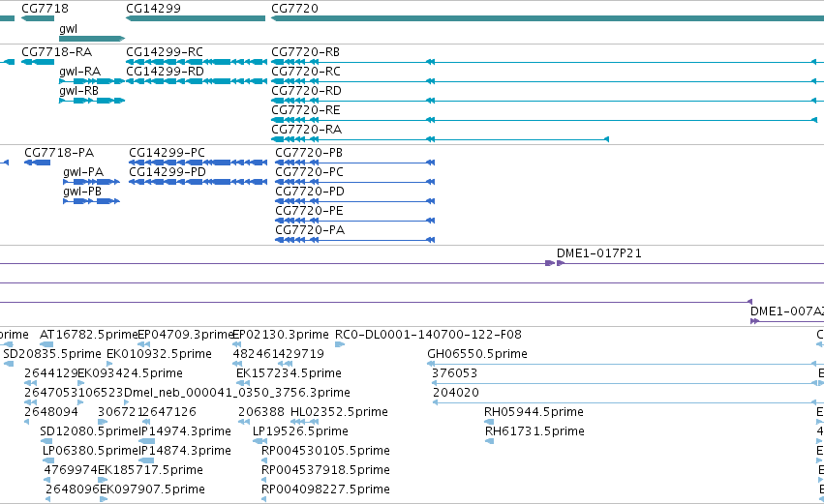The width and height of the screenshot is (824, 504).
Task: Click the RH61731.5prime label
Action: pos(534,432)
